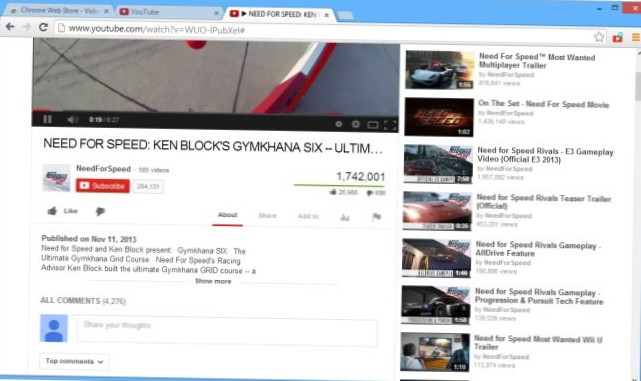Open Rivals Teaser Trailer thumbnail
The width and height of the screenshot is (641, 381).
(437, 211)
